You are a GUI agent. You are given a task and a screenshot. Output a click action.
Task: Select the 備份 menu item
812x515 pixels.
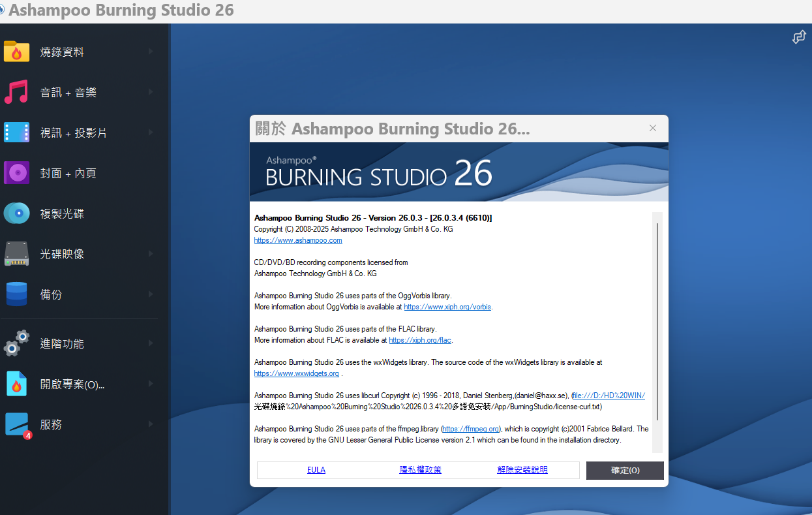click(80, 294)
